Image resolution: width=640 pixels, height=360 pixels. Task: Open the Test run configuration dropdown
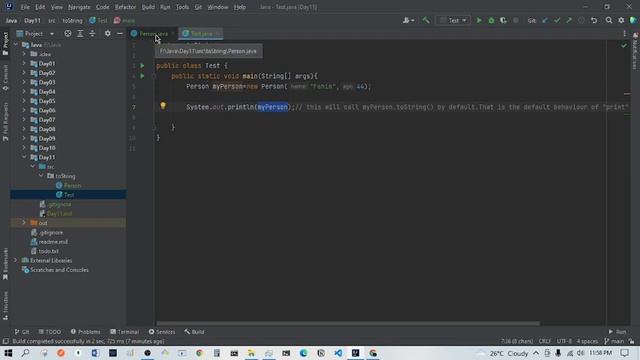point(453,20)
